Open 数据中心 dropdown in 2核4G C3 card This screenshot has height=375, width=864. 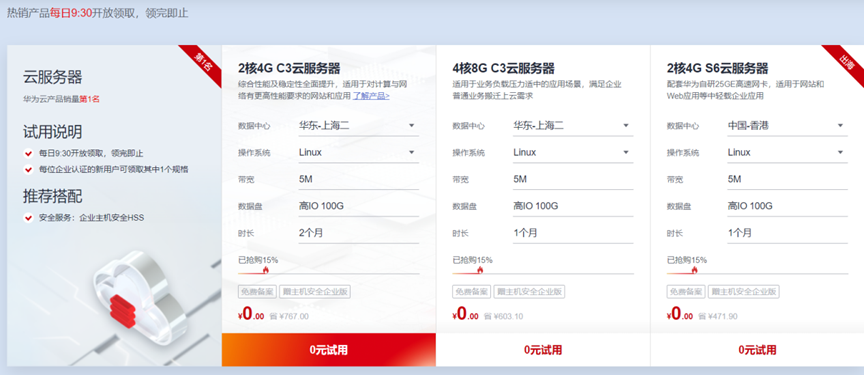click(359, 126)
